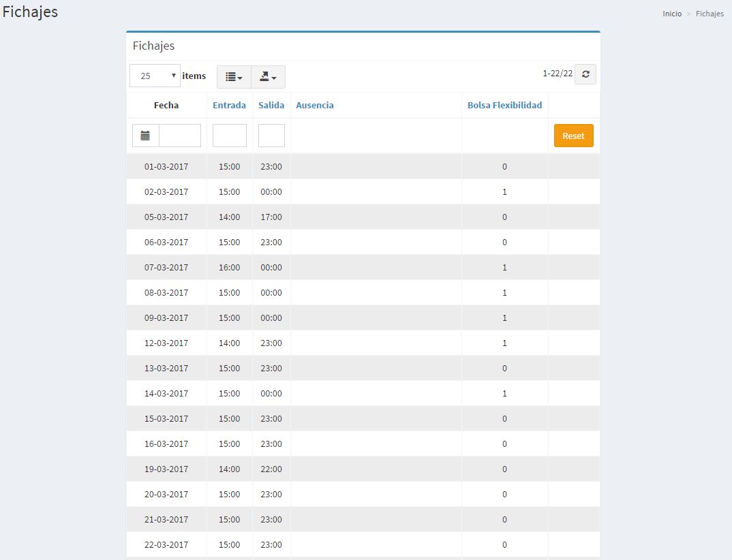This screenshot has width=732, height=560.
Task: Open the export dropdown button
Action: click(268, 77)
